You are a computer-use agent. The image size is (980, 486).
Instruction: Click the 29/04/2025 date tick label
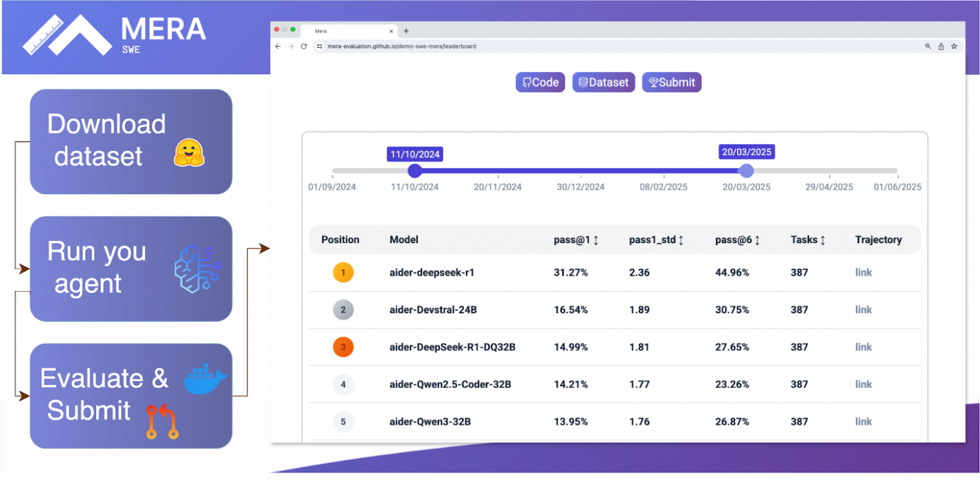pos(829,187)
